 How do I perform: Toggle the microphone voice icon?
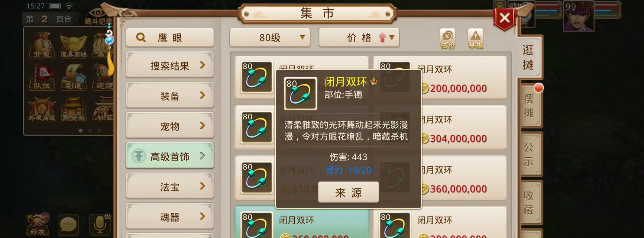[100, 225]
